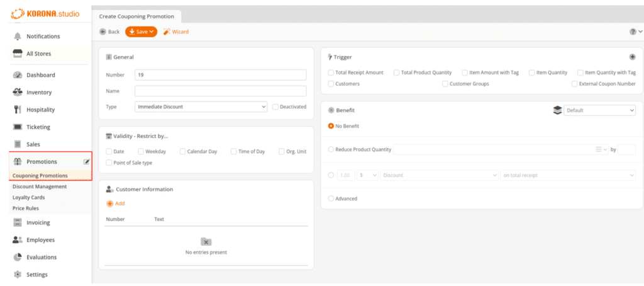The width and height of the screenshot is (644, 286).
Task: Open the Type dropdown showing Immediate Discount
Action: [201, 107]
